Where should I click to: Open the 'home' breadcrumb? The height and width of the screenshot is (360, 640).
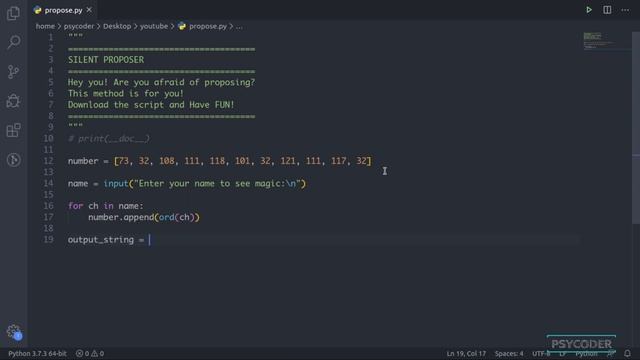pyautogui.click(x=45, y=26)
